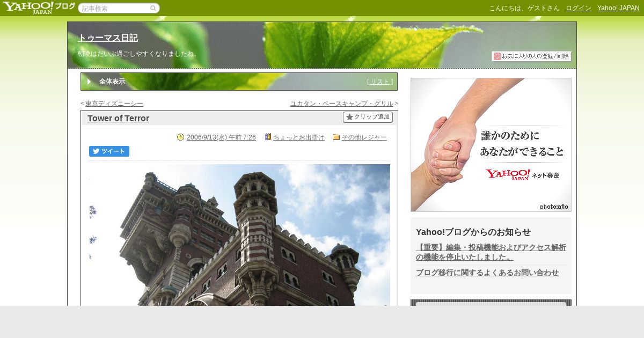
Task: Open the 2006/9/13(水) 午前 7:26 date link
Action: point(221,137)
